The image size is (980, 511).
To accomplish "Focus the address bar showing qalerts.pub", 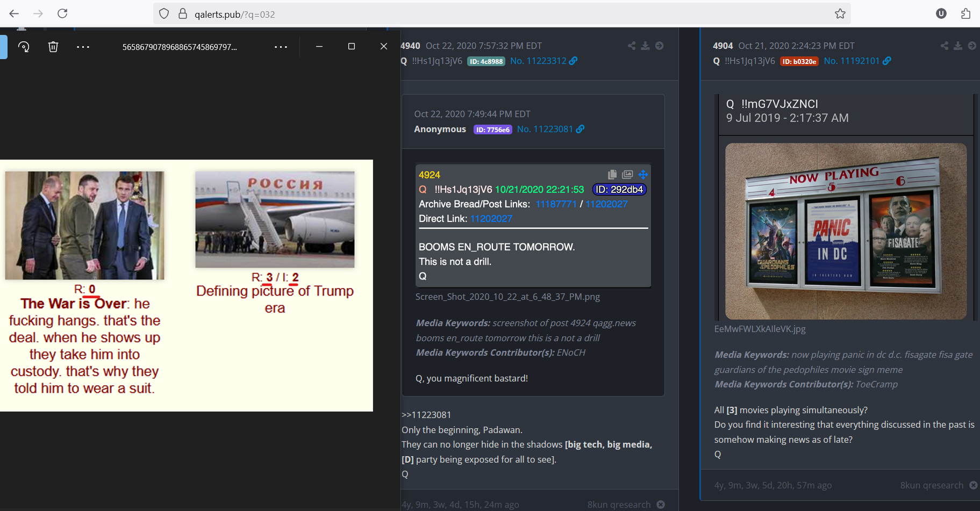I will 502,14.
